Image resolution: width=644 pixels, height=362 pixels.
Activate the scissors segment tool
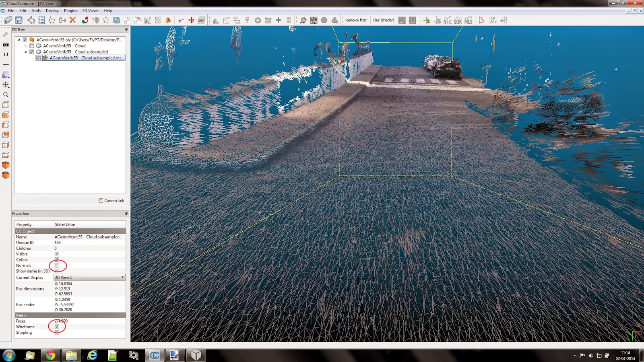[181, 20]
